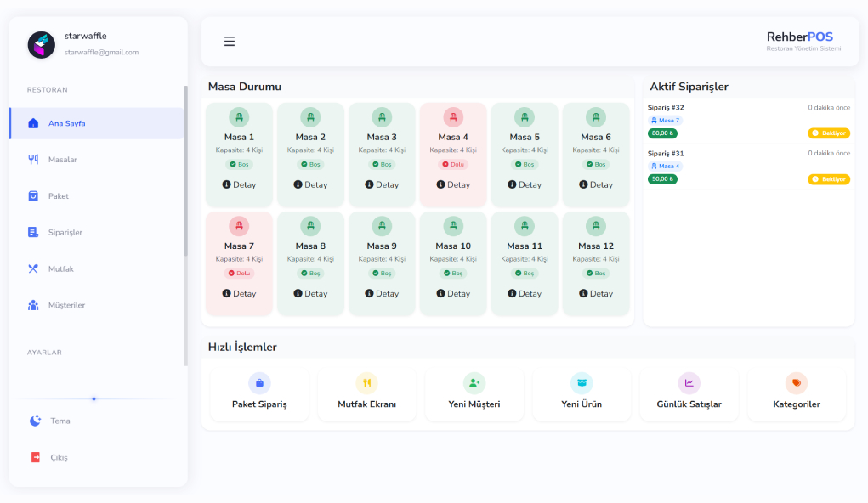Click the hamburger menu icon
This screenshot has height=503, width=868.
pyautogui.click(x=230, y=42)
